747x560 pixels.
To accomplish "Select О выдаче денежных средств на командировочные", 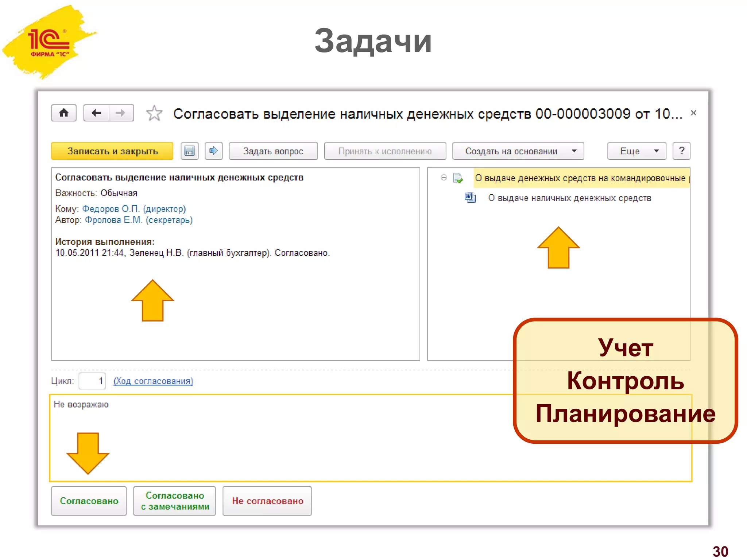I will tap(581, 178).
